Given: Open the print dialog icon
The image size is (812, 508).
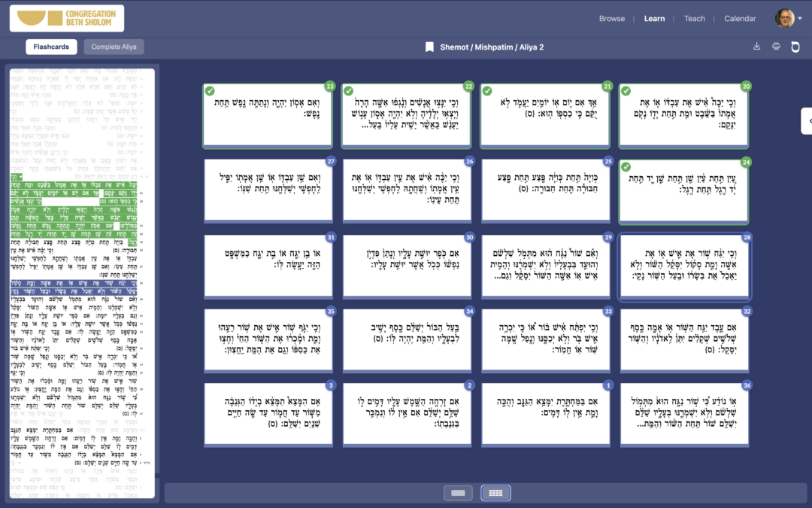Looking at the screenshot, I should [x=776, y=46].
